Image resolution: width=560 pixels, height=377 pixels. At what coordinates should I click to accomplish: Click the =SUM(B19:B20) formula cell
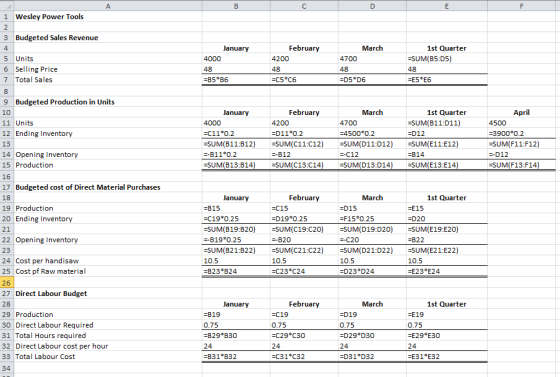[x=236, y=229]
